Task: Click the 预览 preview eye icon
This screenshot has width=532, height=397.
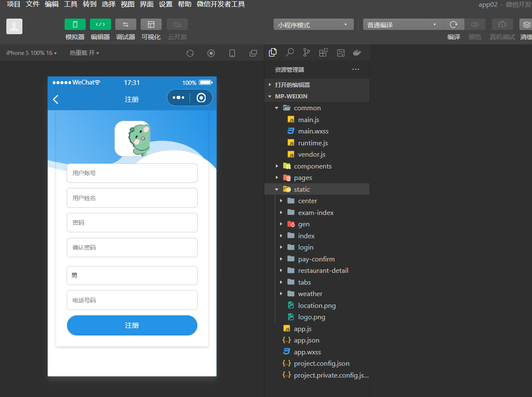Action: click(475, 24)
